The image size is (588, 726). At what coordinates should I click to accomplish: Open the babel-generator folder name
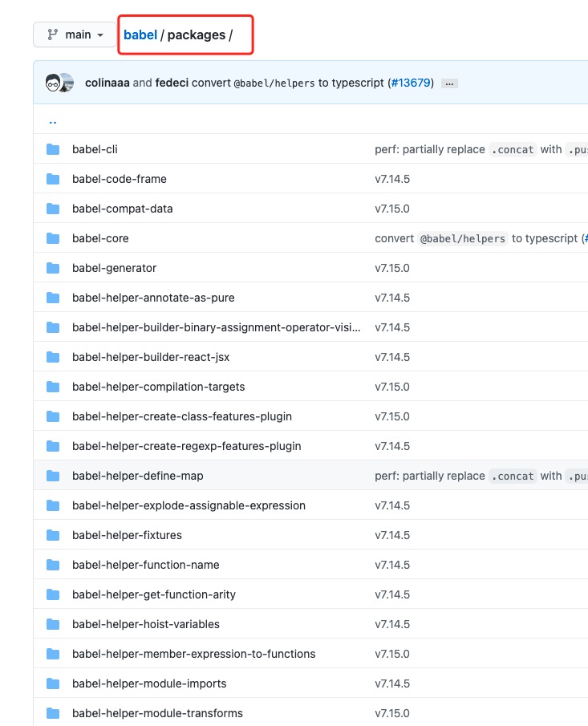pyautogui.click(x=115, y=268)
